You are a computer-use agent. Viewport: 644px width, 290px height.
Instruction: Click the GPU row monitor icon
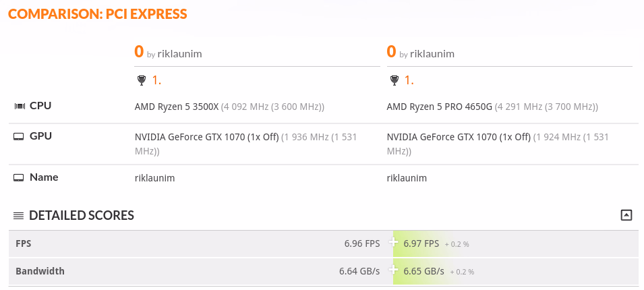[19, 136]
